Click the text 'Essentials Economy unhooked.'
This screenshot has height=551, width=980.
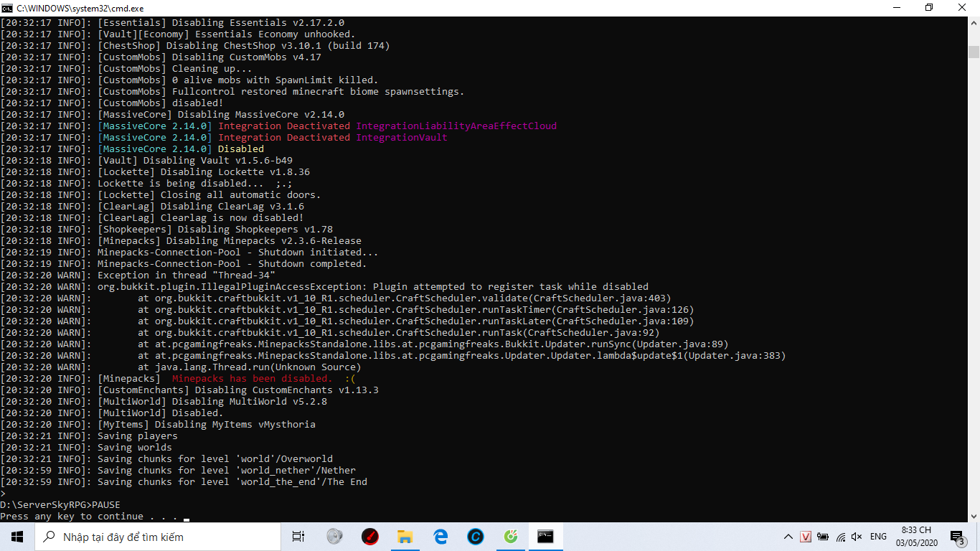tap(275, 34)
